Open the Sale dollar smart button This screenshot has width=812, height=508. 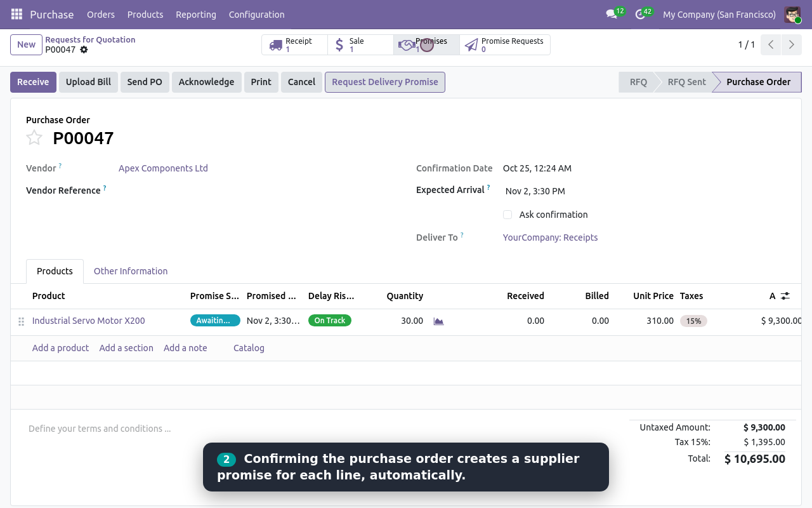click(360, 45)
